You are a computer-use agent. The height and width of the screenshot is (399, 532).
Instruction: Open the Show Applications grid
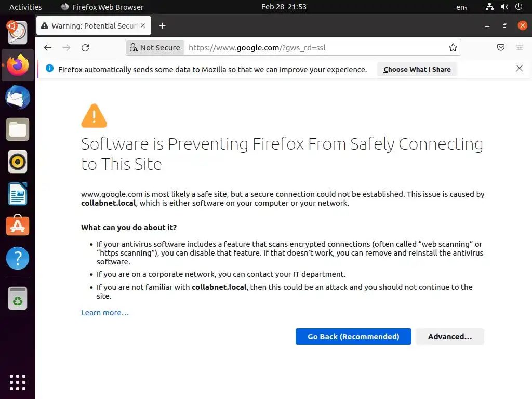(x=18, y=382)
